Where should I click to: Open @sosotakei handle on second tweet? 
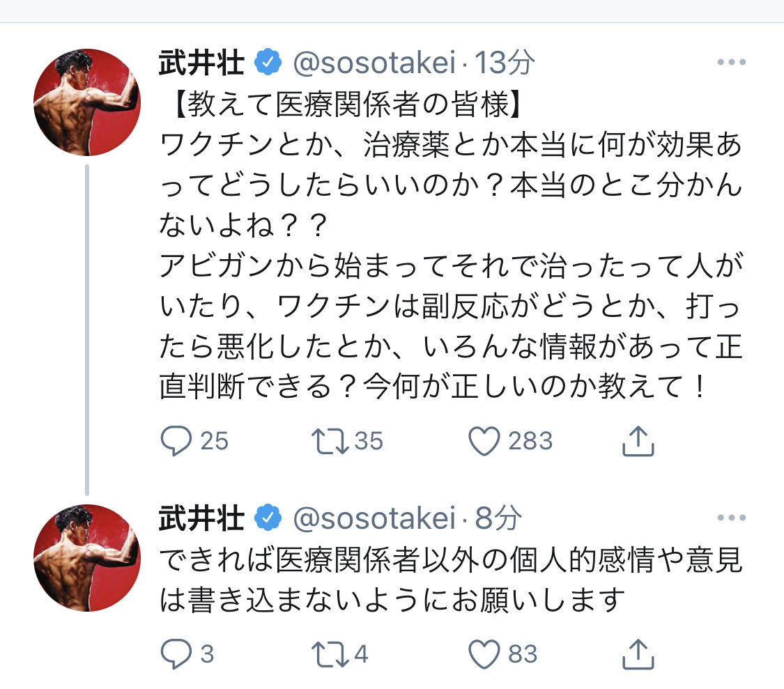click(376, 519)
